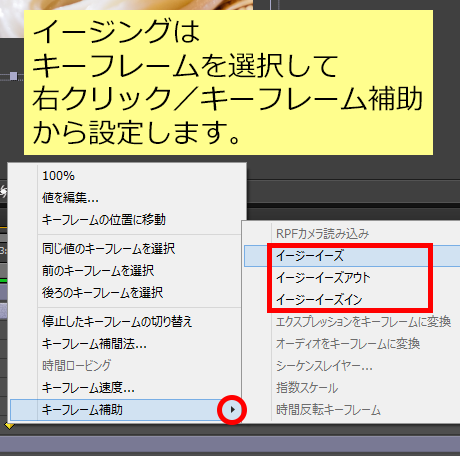This screenshot has width=460, height=456.
Task: Choose 前のキーフレームを選択
Action: (126, 270)
